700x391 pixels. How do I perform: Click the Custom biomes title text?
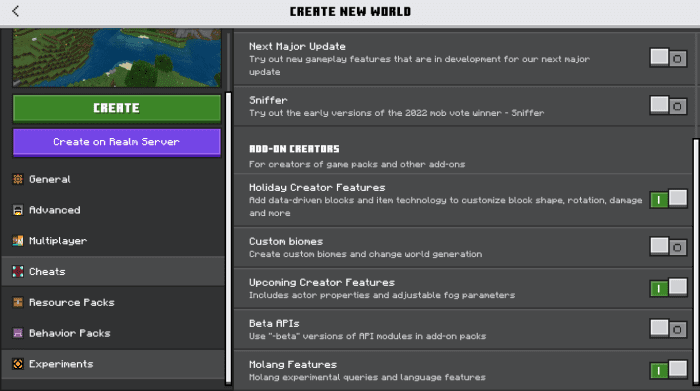[286, 241]
